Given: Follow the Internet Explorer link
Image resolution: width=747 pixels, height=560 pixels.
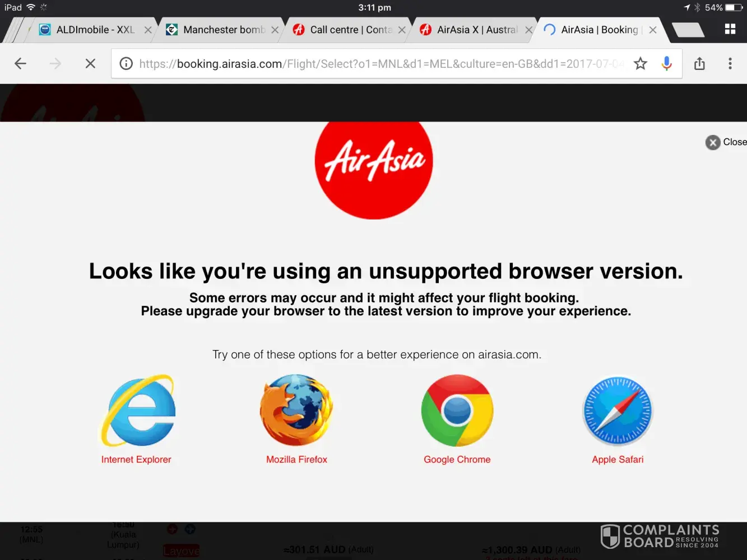Looking at the screenshot, I should tap(136, 460).
